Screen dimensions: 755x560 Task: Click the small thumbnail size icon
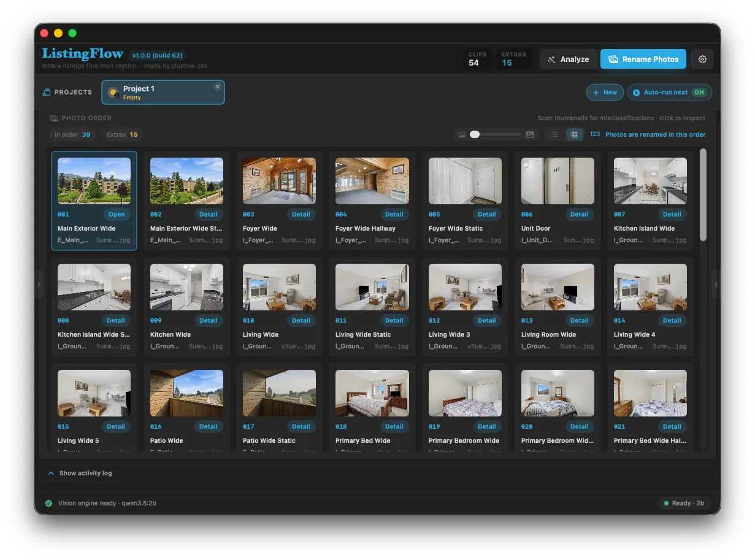[x=462, y=134]
